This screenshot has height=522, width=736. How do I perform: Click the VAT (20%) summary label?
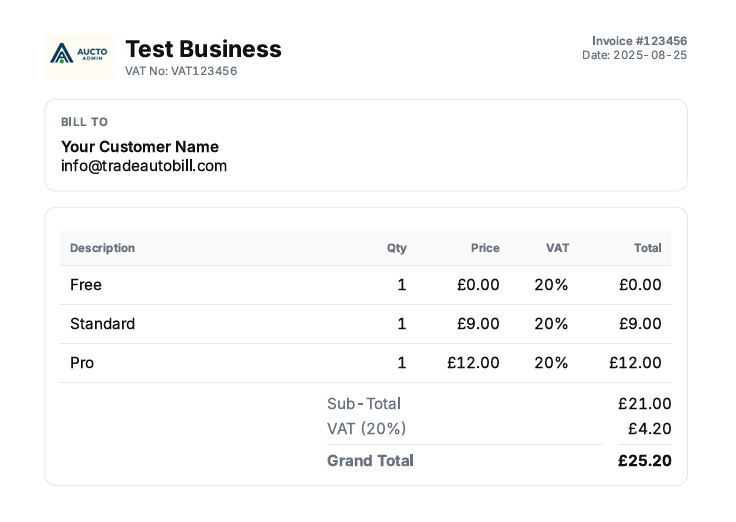click(367, 429)
